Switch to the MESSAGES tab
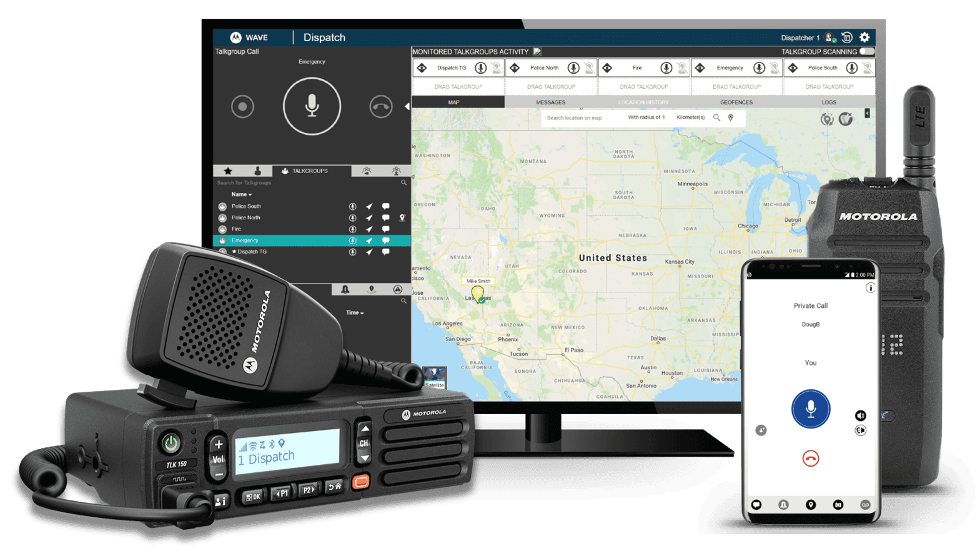 [550, 102]
